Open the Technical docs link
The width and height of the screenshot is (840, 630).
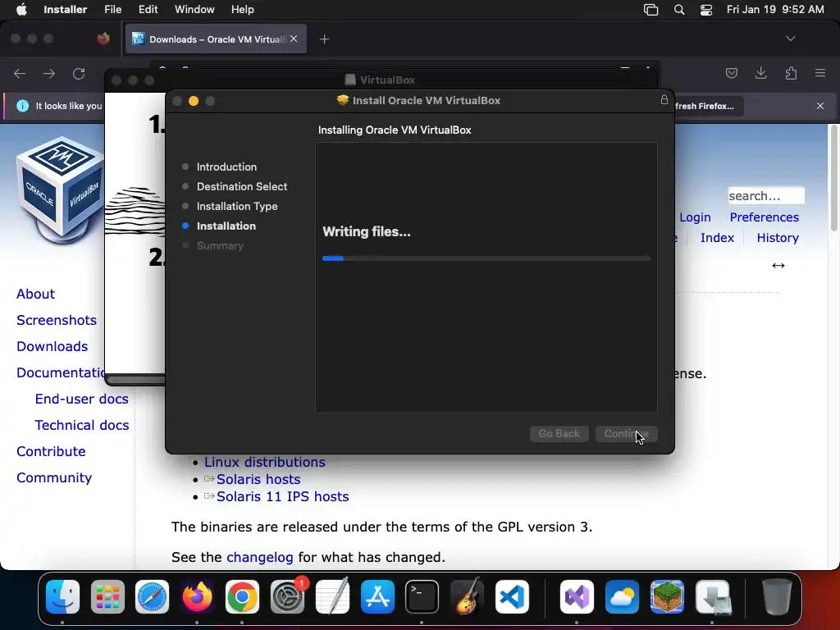[x=81, y=425]
